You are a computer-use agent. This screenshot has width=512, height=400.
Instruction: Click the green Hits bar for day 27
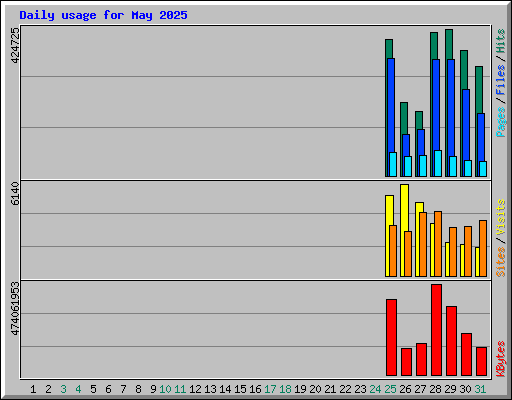coord(419,120)
